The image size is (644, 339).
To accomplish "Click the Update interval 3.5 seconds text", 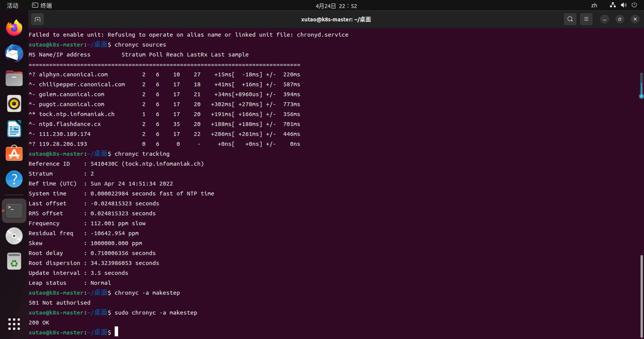I will click(109, 273).
